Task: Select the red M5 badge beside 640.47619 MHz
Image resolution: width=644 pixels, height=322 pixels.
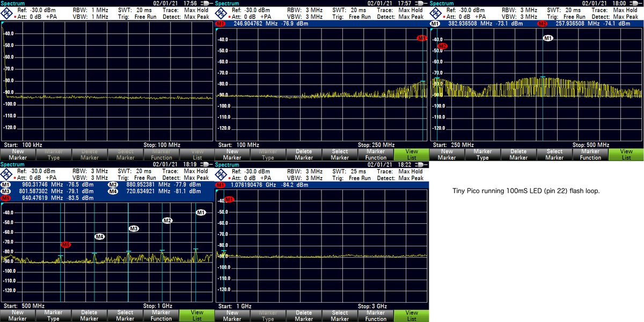Action: pos(6,198)
